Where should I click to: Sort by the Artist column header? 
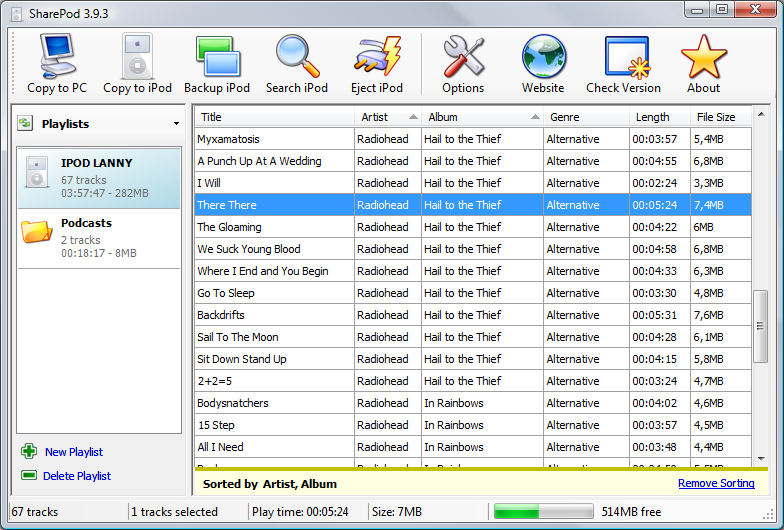pos(388,117)
